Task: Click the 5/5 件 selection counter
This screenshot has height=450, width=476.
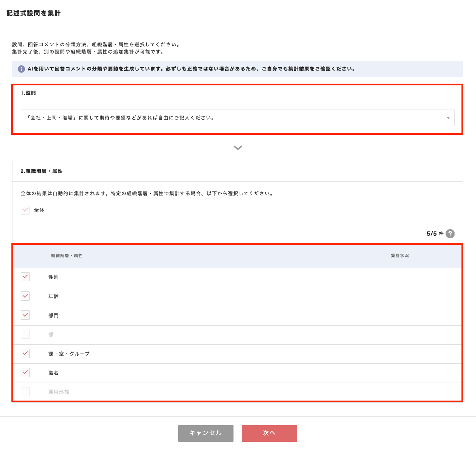Action: pos(434,234)
